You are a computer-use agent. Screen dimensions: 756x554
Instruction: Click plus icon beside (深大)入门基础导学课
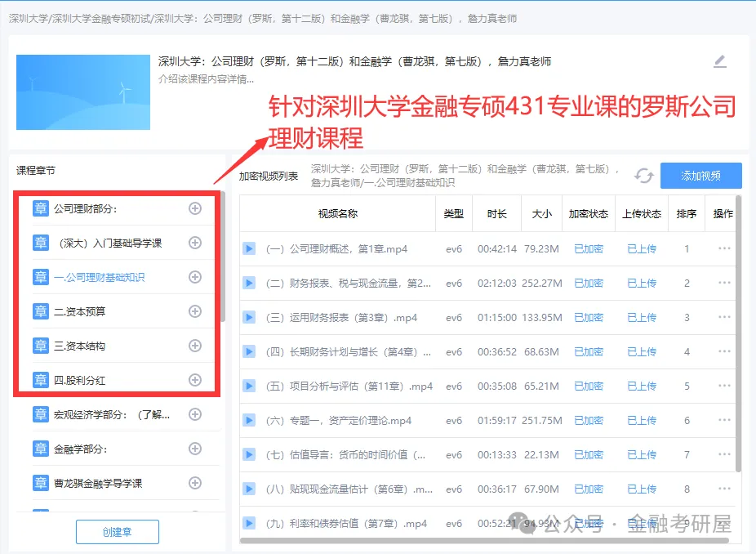195,243
